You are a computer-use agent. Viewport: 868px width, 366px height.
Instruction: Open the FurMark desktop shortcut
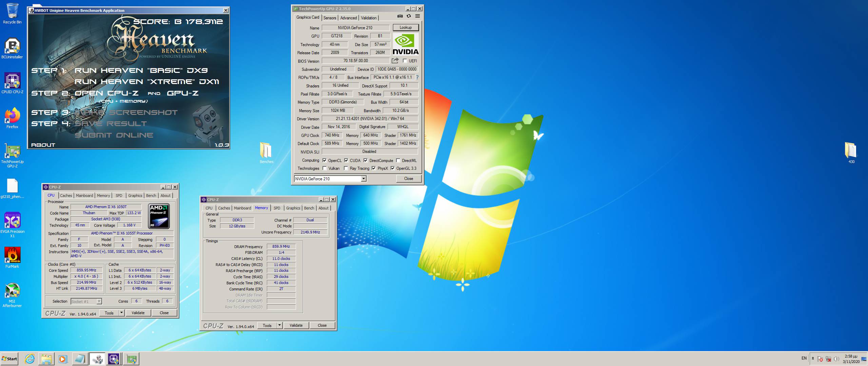12,258
